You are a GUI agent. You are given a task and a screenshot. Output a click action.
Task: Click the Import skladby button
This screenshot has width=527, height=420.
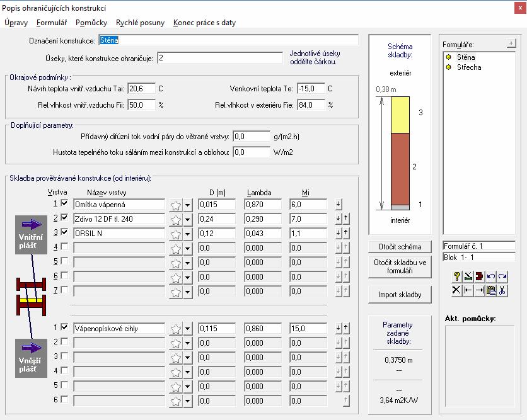(400, 295)
